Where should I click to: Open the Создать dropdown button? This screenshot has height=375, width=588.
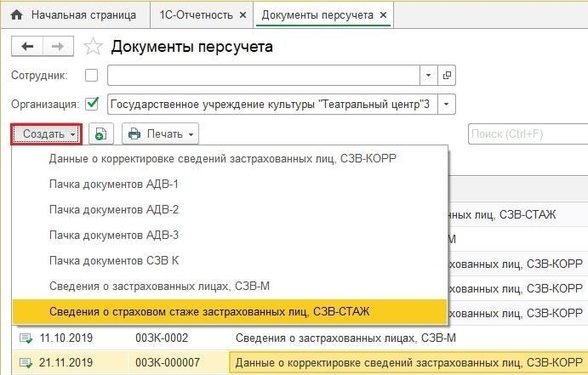tap(47, 134)
